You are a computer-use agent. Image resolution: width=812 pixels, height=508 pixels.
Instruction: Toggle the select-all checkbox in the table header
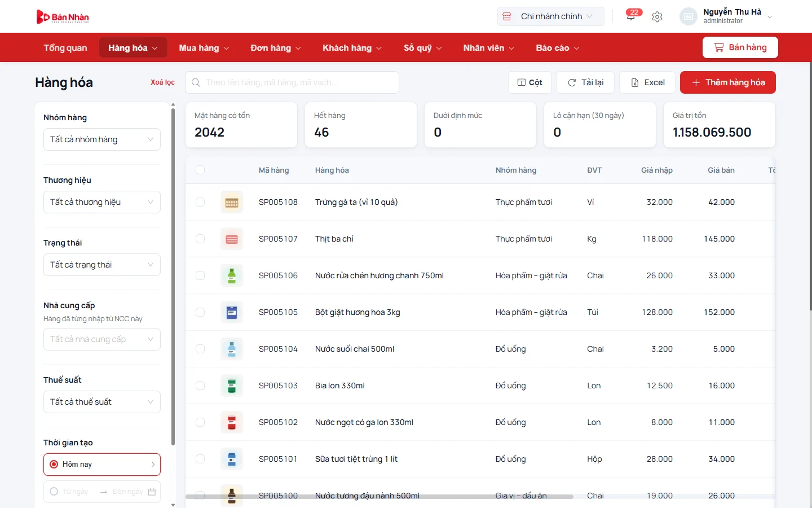(x=200, y=170)
